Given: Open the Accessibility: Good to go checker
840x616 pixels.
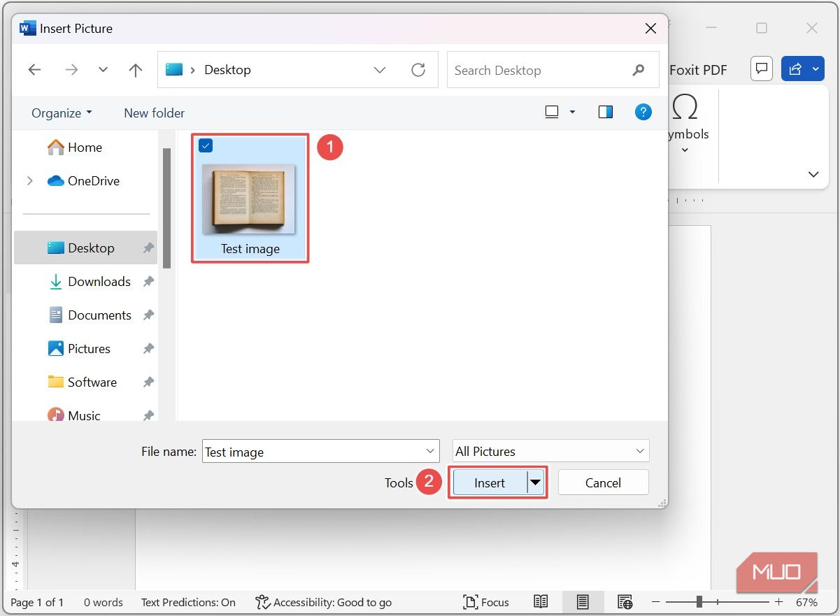Looking at the screenshot, I should (323, 602).
